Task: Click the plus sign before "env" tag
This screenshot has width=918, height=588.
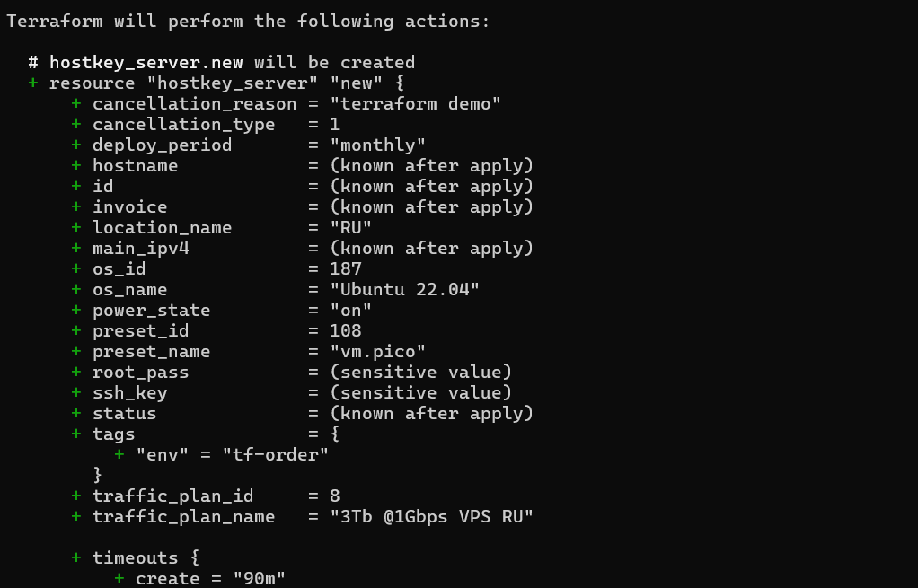Action: 119,454
